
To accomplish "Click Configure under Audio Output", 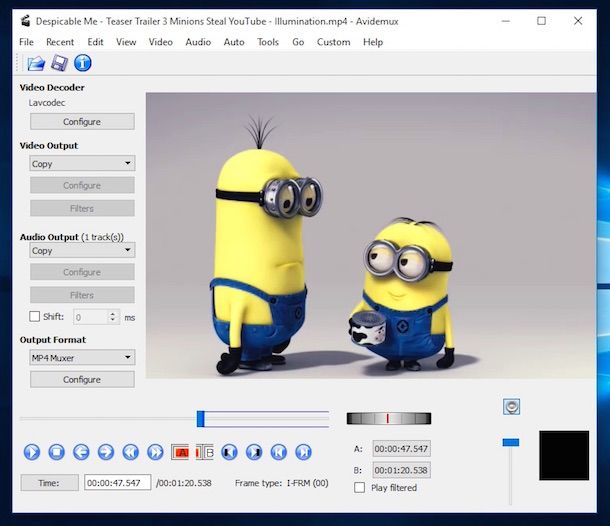I will tap(82, 272).
